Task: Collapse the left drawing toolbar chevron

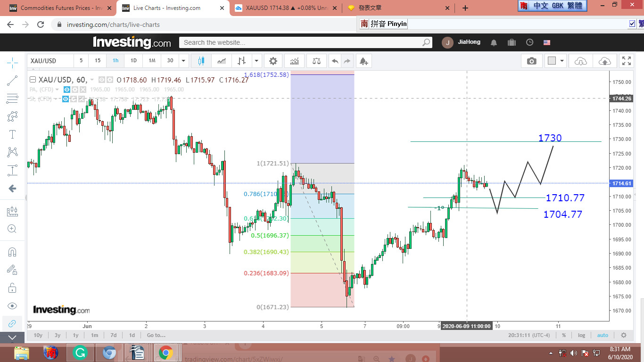Action: (x=12, y=337)
